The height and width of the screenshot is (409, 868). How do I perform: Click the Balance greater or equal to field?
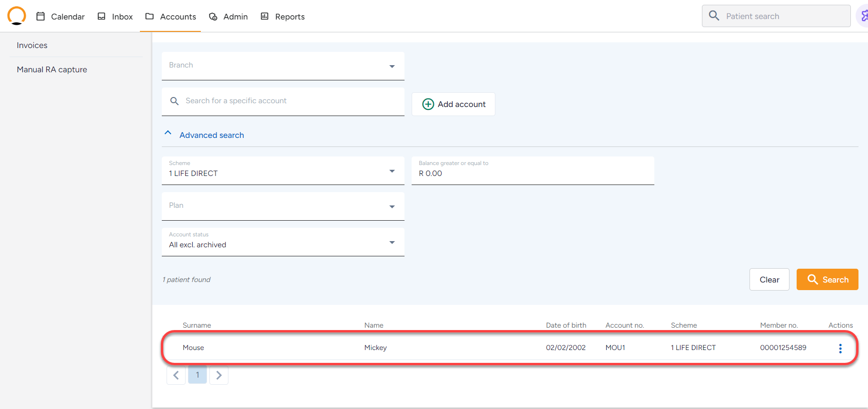pos(533,171)
